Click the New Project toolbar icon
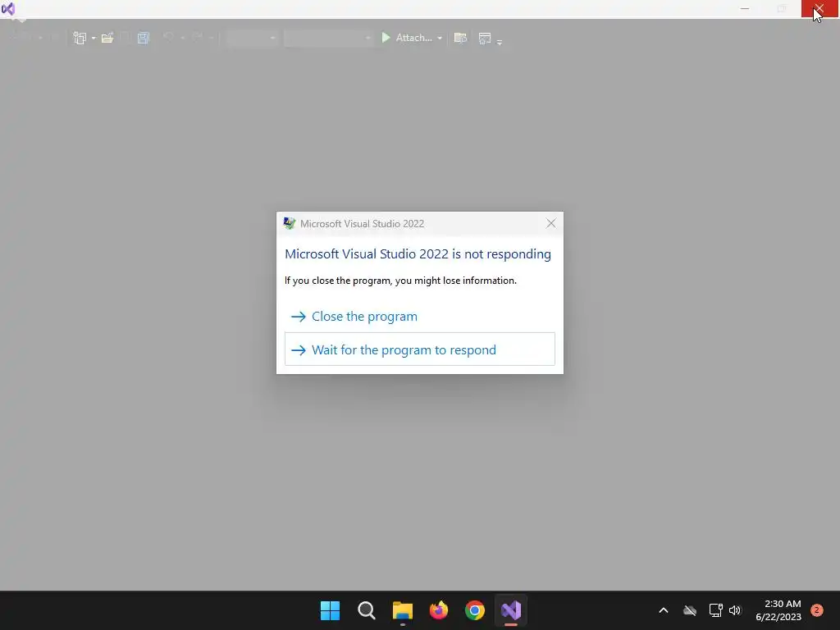Image resolution: width=840 pixels, height=630 pixels. pyautogui.click(x=80, y=38)
